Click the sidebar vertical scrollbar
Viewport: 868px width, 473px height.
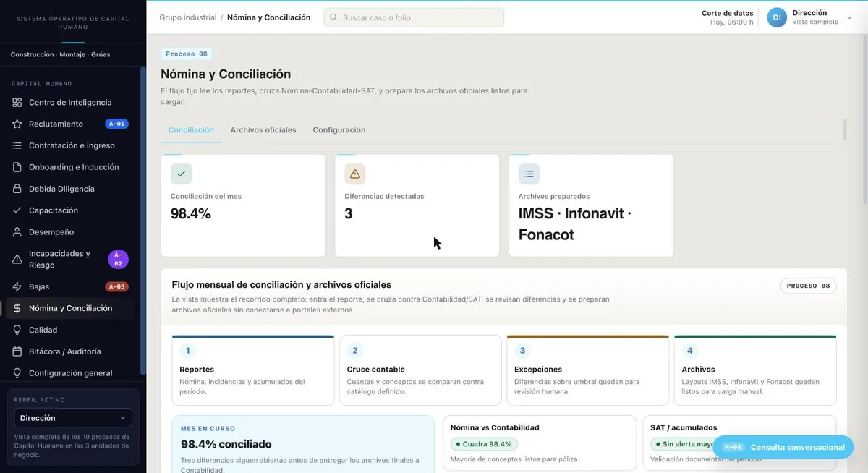coord(143,221)
